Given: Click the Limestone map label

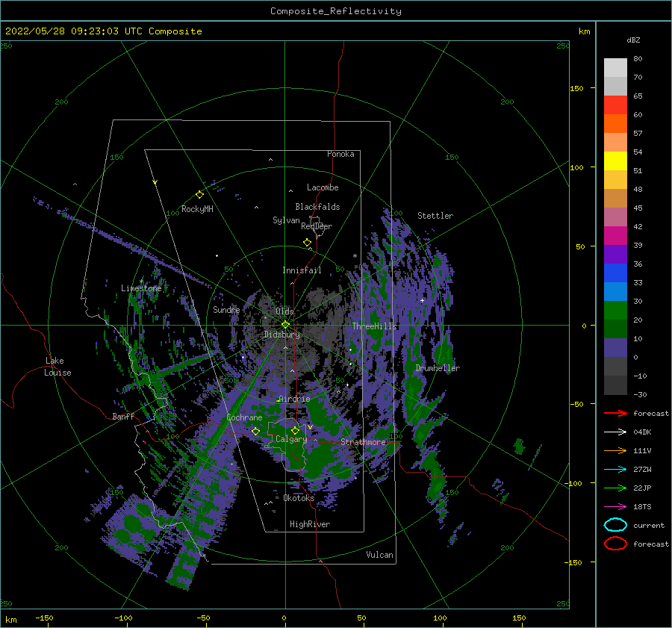Looking at the screenshot, I should point(141,288).
